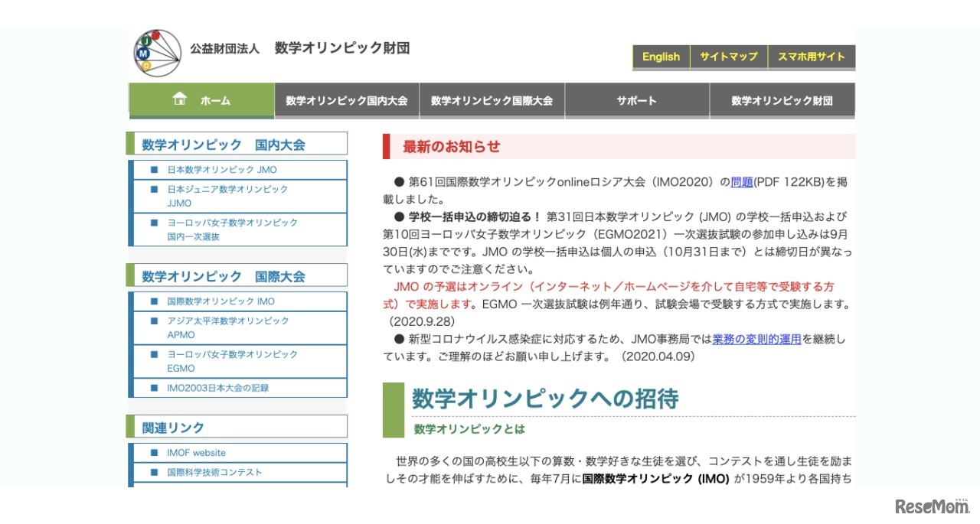
Task: Click the home icon on the ホーム tab
Action: pos(179,99)
